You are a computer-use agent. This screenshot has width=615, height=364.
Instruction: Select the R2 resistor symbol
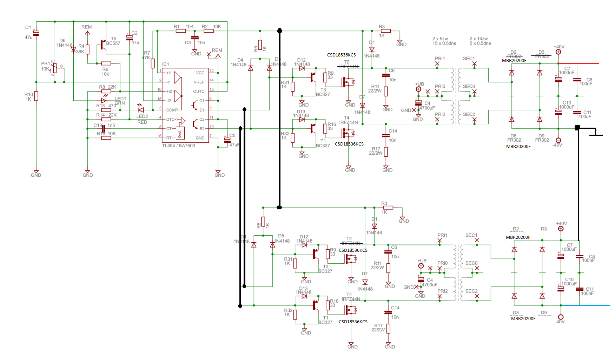(209, 31)
